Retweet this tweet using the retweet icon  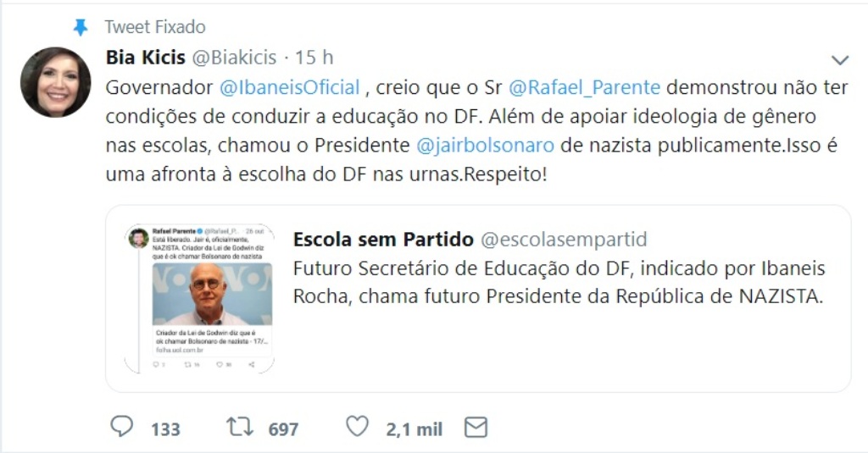pyautogui.click(x=240, y=427)
